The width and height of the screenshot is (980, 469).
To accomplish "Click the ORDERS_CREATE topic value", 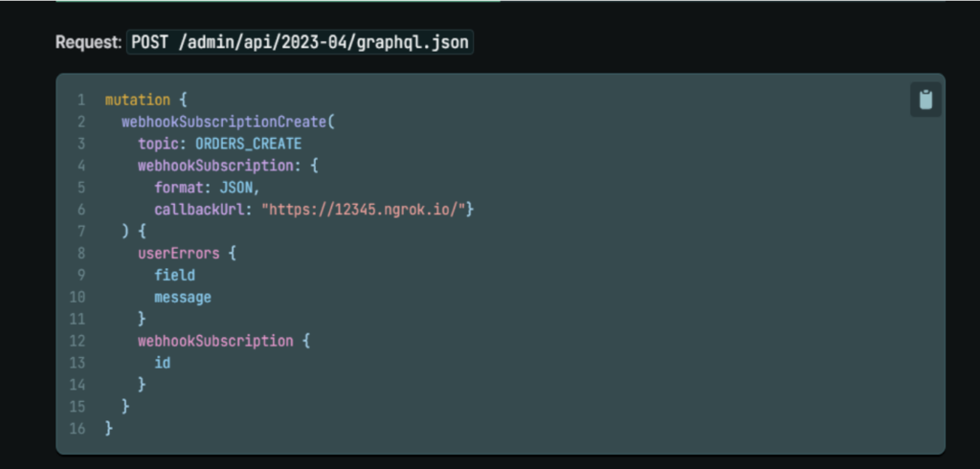I will [248, 144].
